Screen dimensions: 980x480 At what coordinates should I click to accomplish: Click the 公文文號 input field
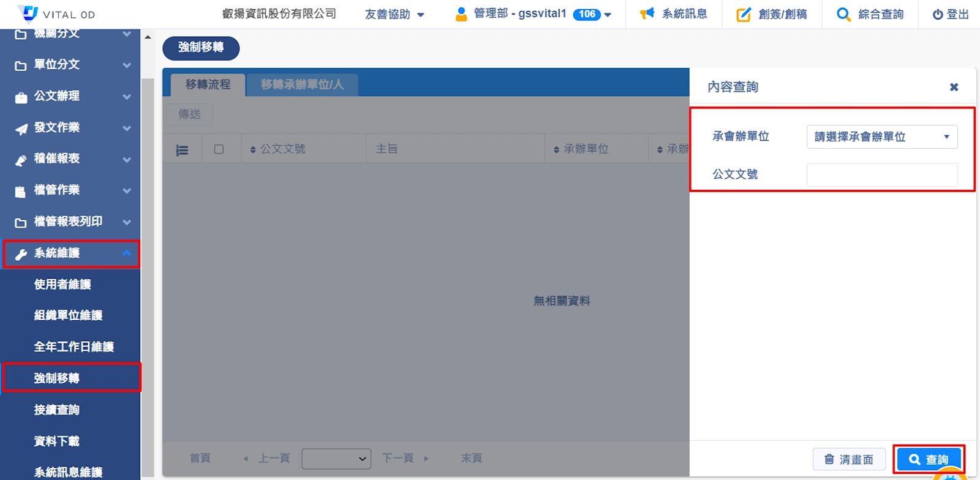[881, 174]
